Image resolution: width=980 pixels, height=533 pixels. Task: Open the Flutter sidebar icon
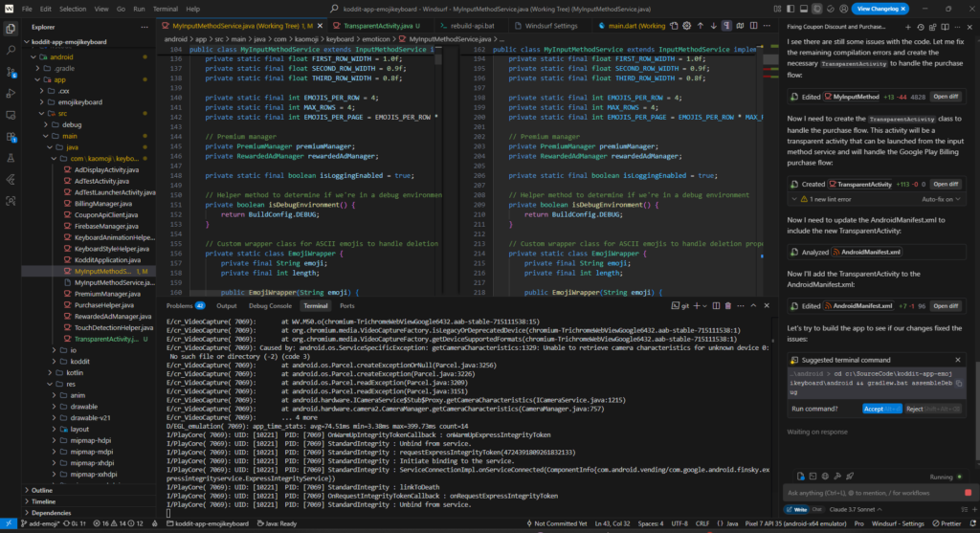click(x=11, y=179)
